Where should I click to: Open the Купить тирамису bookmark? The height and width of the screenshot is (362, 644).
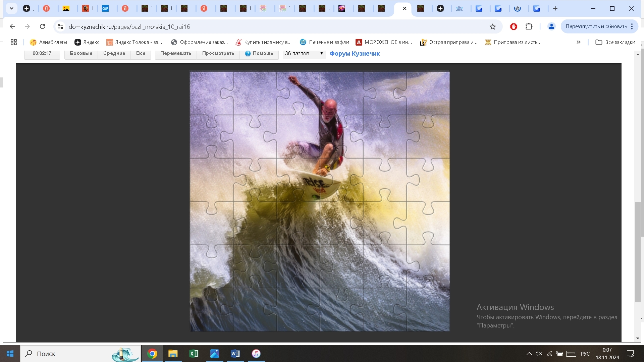[x=264, y=42]
